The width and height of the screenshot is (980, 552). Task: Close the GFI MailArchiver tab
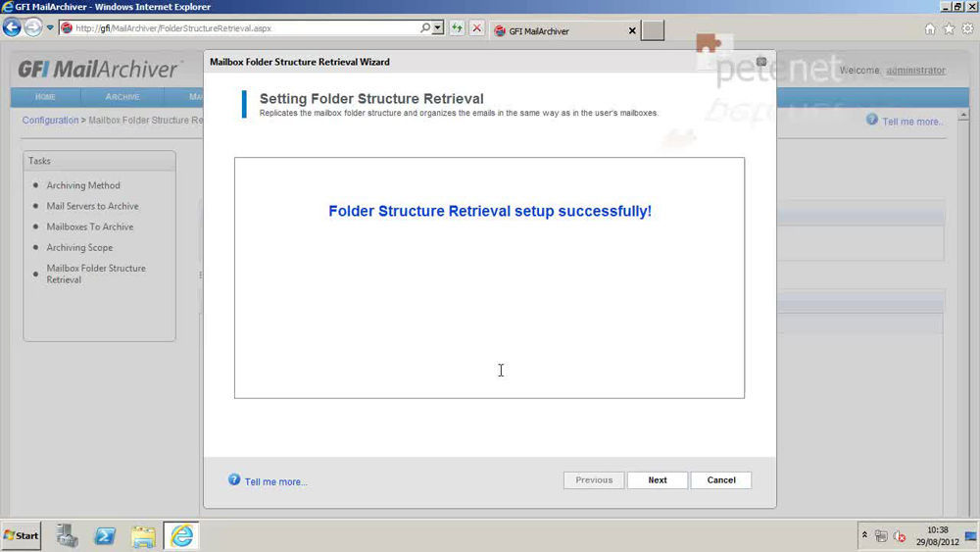pos(632,30)
